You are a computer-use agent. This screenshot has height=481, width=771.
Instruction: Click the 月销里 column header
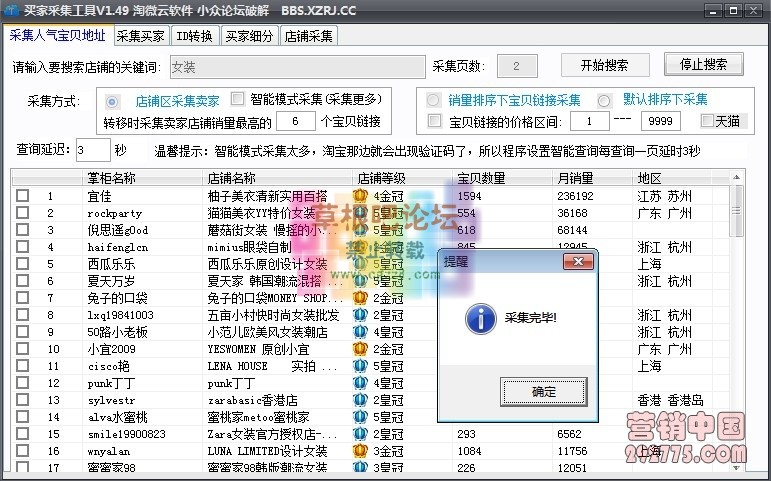(593, 178)
